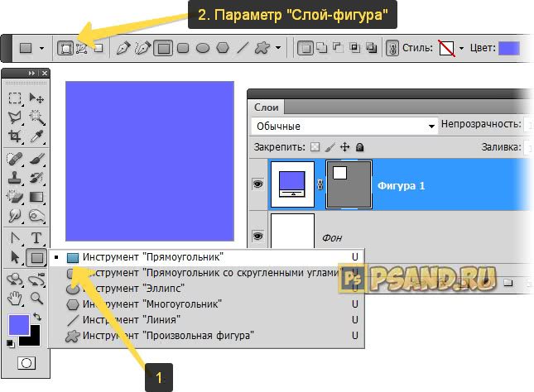The width and height of the screenshot is (534, 392).
Task: Select the Crop tool
Action: point(15,136)
